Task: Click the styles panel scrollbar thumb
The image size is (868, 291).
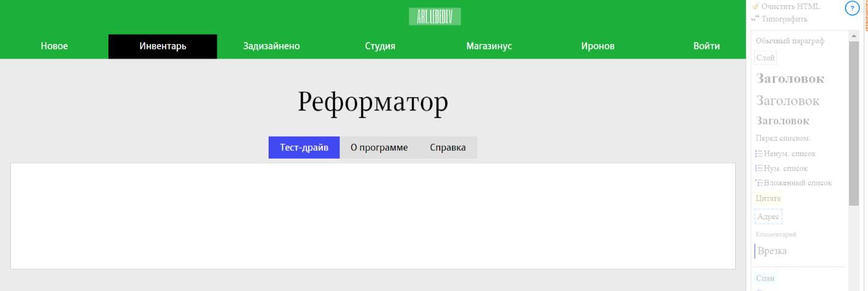Action: [x=854, y=124]
